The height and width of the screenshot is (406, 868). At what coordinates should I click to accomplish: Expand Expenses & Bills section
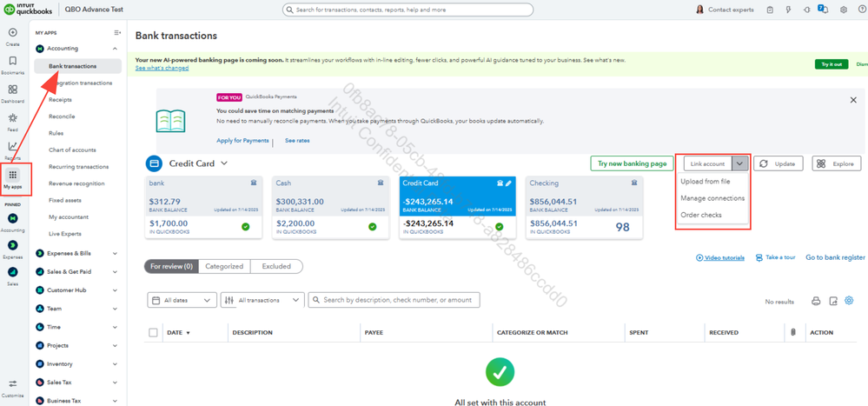tap(115, 254)
